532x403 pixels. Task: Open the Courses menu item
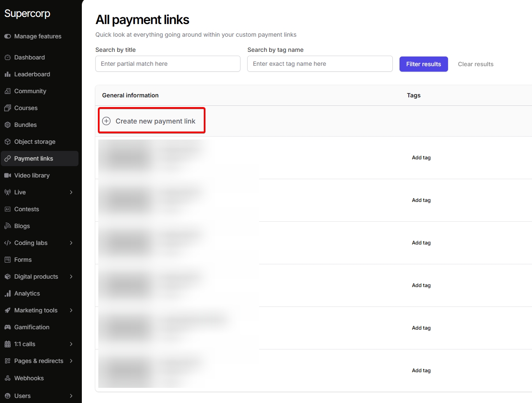pyautogui.click(x=26, y=108)
